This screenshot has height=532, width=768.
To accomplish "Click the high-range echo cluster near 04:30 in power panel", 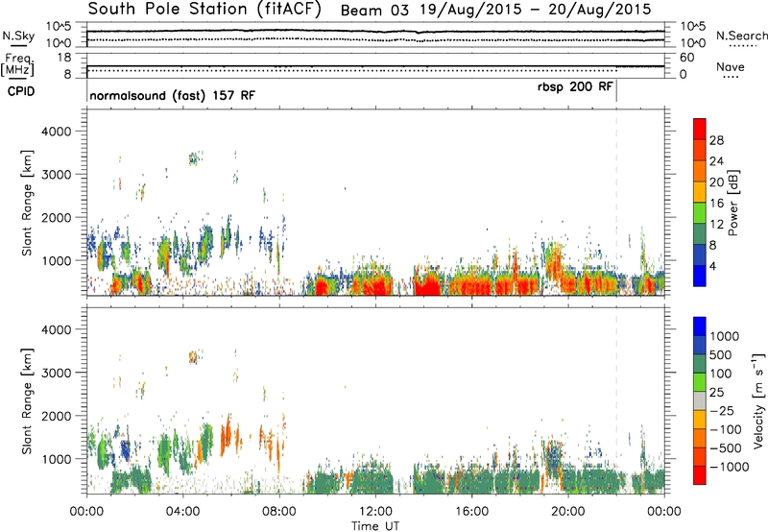I will [194, 158].
